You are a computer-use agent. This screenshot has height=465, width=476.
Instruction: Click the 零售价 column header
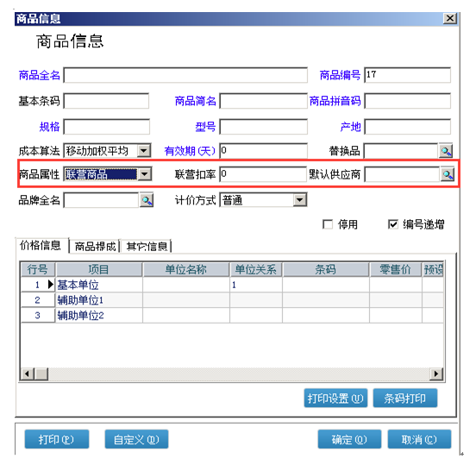point(395,270)
